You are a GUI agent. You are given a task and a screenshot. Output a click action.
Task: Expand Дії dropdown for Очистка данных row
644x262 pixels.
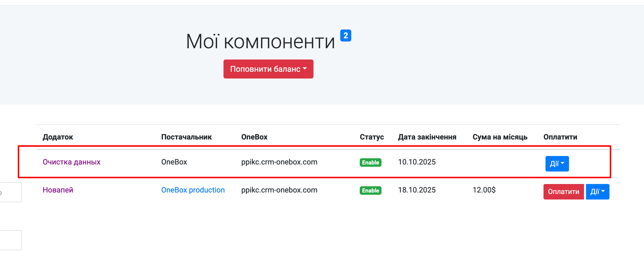tap(557, 164)
